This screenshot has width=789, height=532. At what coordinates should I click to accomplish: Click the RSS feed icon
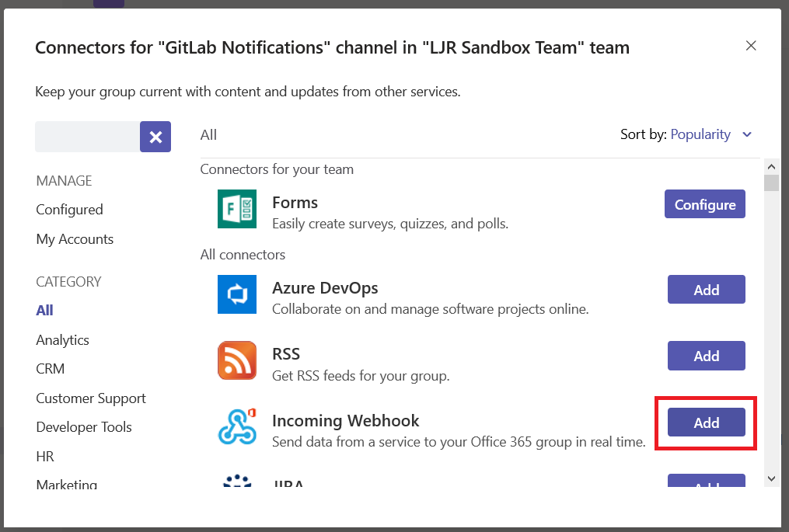click(x=236, y=360)
